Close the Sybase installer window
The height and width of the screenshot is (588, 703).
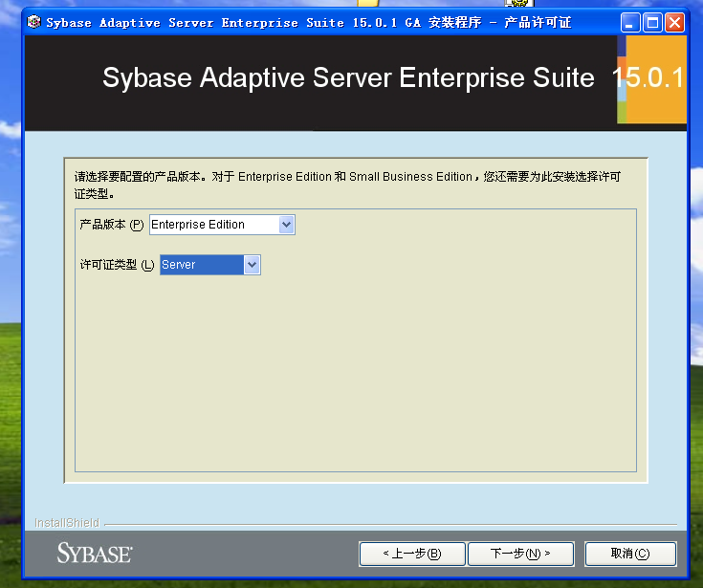tap(674, 22)
